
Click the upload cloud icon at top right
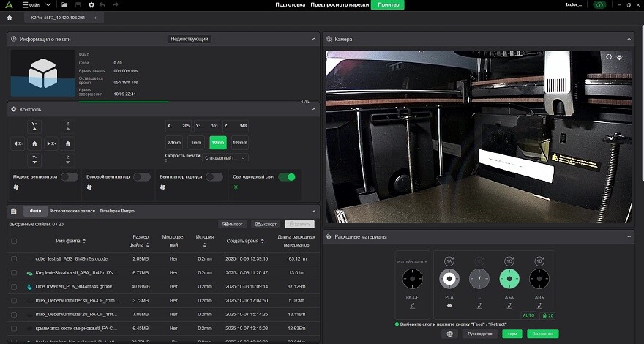[x=601, y=5]
